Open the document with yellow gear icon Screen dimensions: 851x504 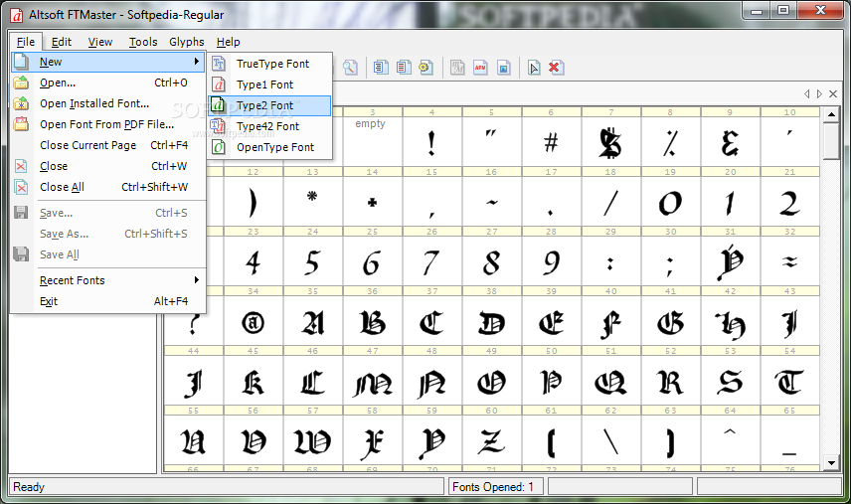(x=425, y=68)
